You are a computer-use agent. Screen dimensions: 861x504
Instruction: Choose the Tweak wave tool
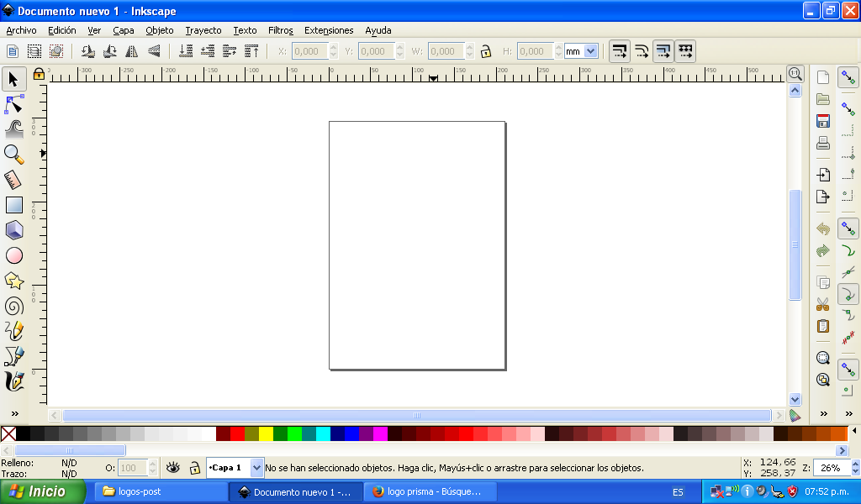click(x=13, y=129)
